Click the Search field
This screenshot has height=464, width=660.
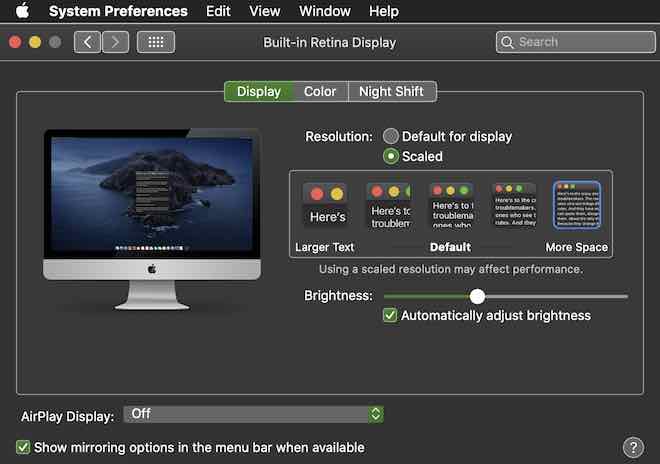pos(575,42)
